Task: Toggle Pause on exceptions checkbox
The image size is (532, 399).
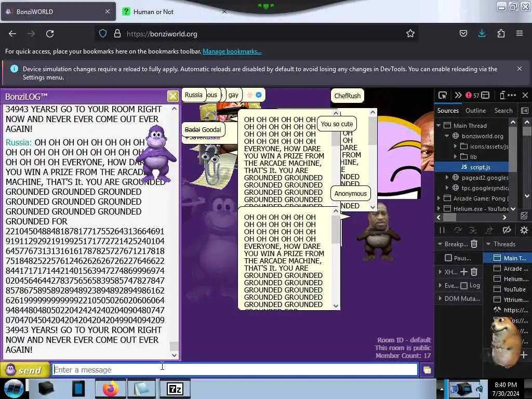Action: (448, 258)
